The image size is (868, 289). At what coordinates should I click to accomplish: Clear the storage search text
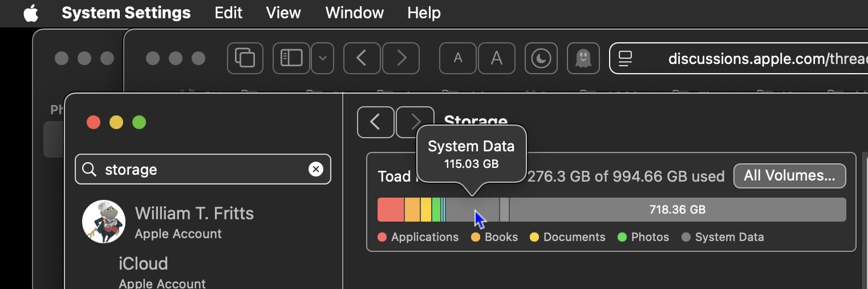click(316, 169)
